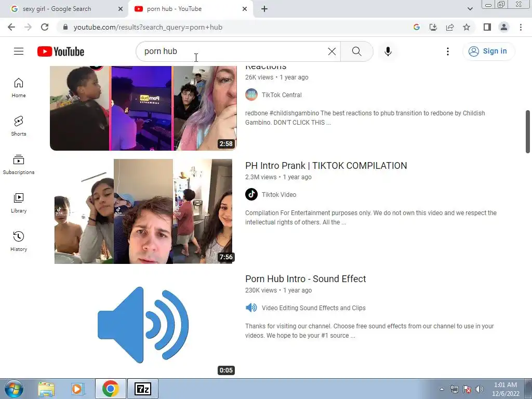This screenshot has height=399, width=532.
Task: Close the YouTube tab
Action: 245,9
